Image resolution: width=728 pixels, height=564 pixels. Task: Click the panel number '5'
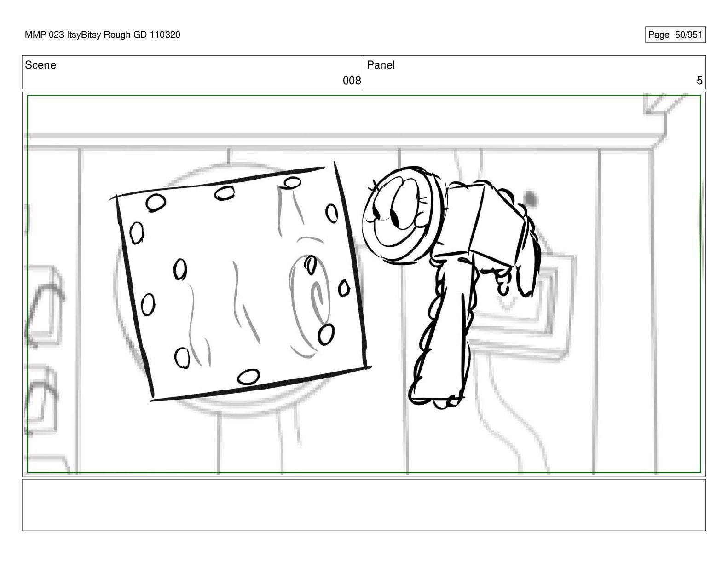tap(699, 81)
